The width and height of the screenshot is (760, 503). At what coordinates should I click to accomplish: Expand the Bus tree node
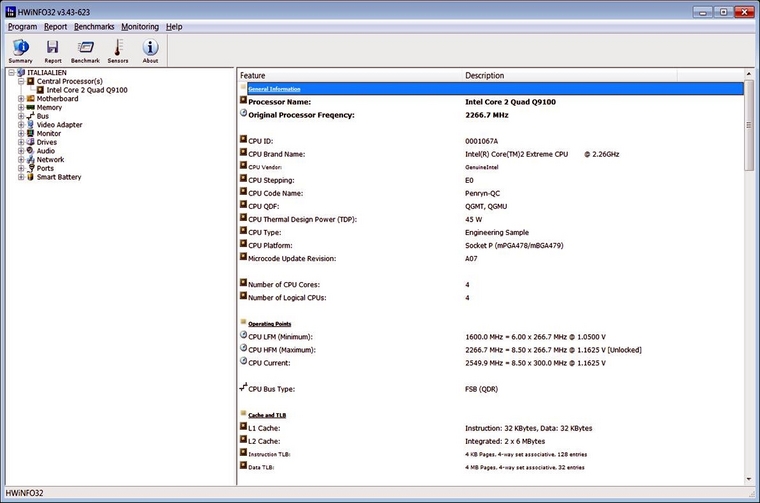coord(21,116)
